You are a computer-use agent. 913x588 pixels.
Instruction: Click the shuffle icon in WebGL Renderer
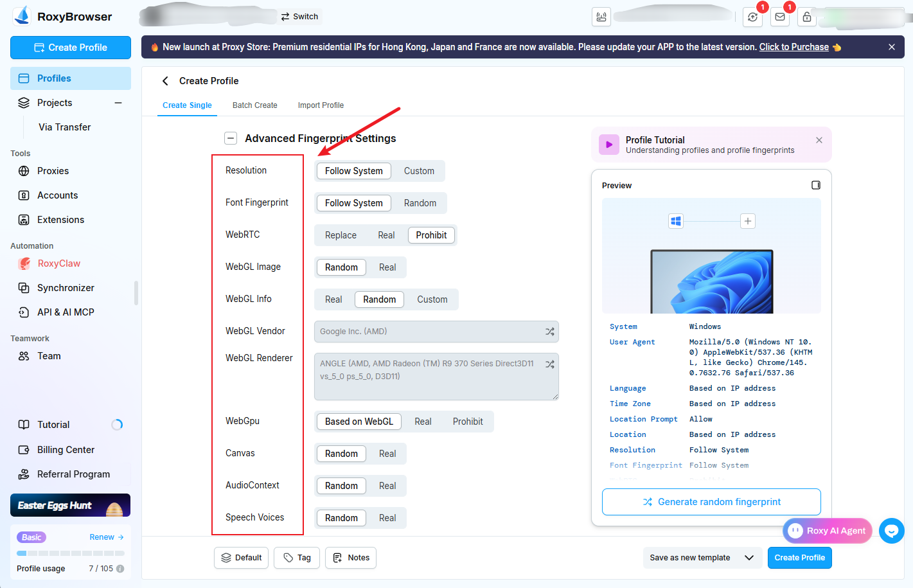549,364
